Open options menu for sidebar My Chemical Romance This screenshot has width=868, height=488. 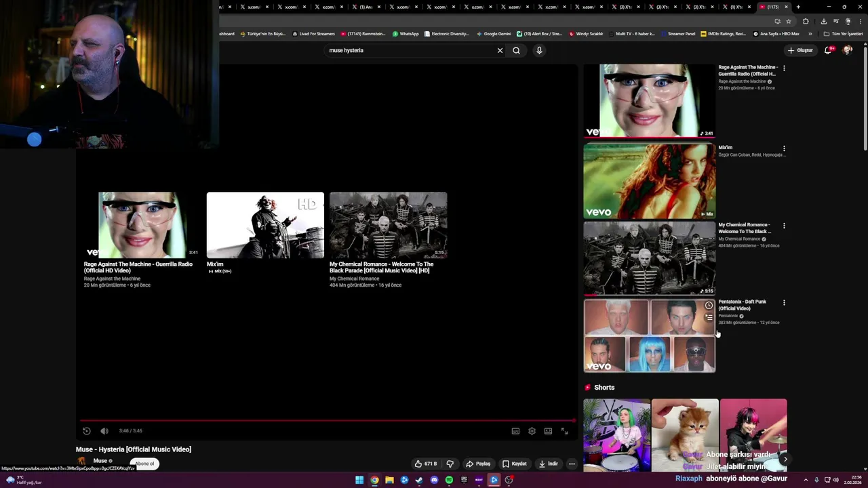pyautogui.click(x=784, y=226)
